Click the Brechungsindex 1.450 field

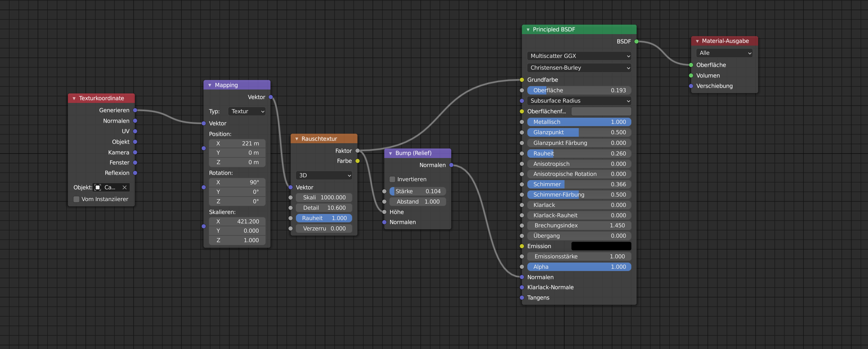(x=579, y=226)
